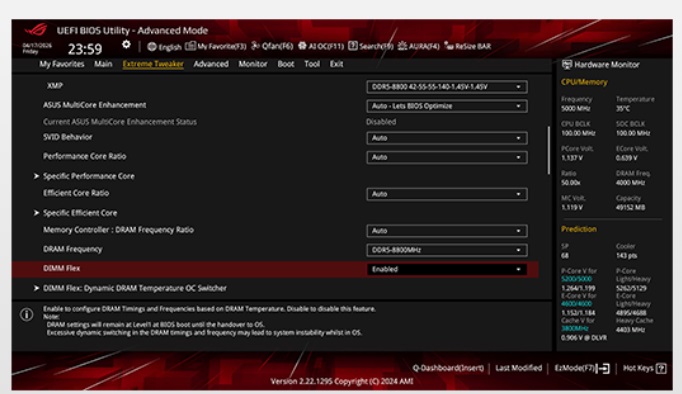This screenshot has height=394, width=682.
Task: Open DIMM Flex Enabled dropdown
Action: (x=447, y=269)
